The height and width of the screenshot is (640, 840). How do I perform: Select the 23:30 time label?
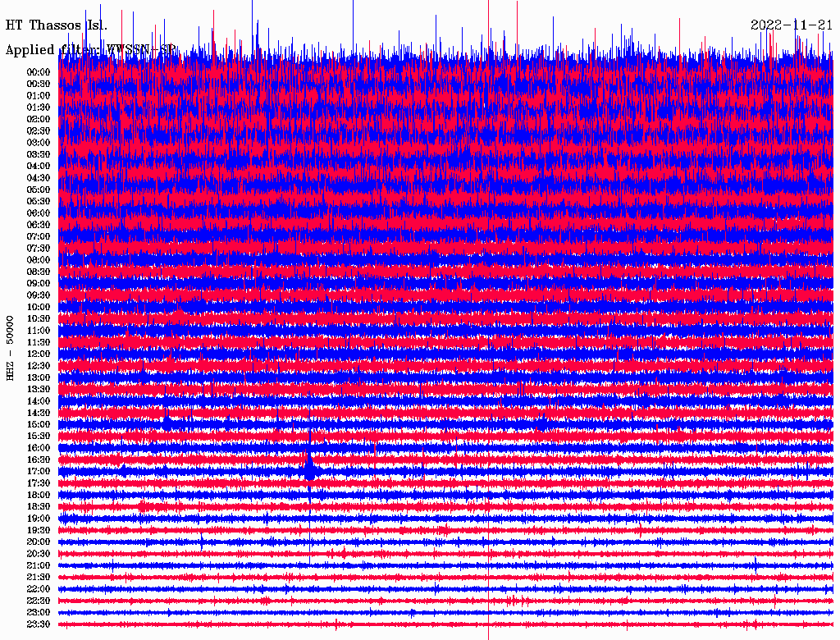(39, 624)
